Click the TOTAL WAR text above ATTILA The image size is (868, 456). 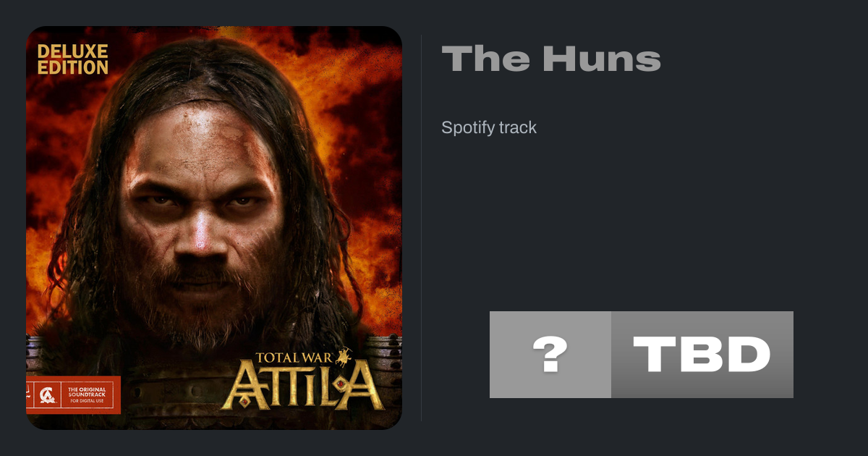[x=294, y=358]
